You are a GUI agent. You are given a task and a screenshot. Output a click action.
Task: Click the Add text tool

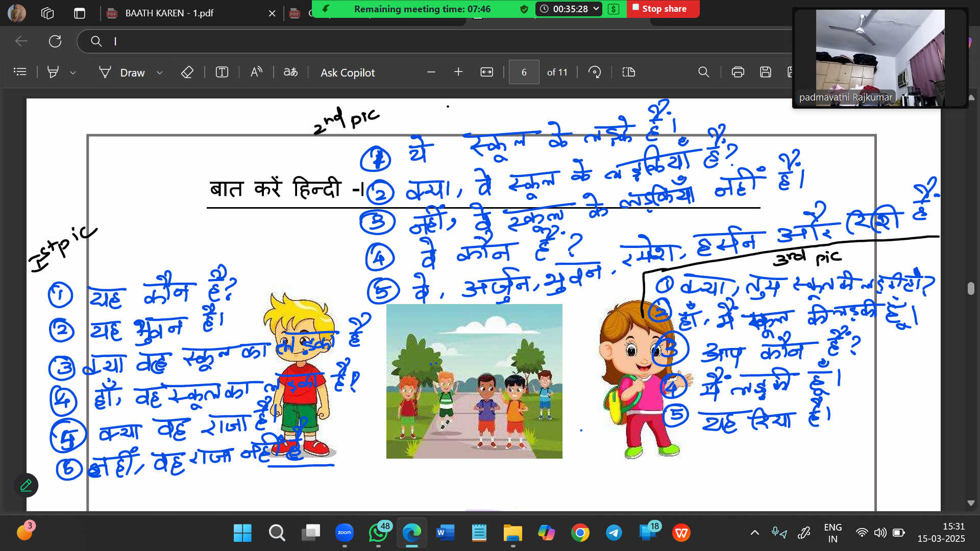coord(222,72)
